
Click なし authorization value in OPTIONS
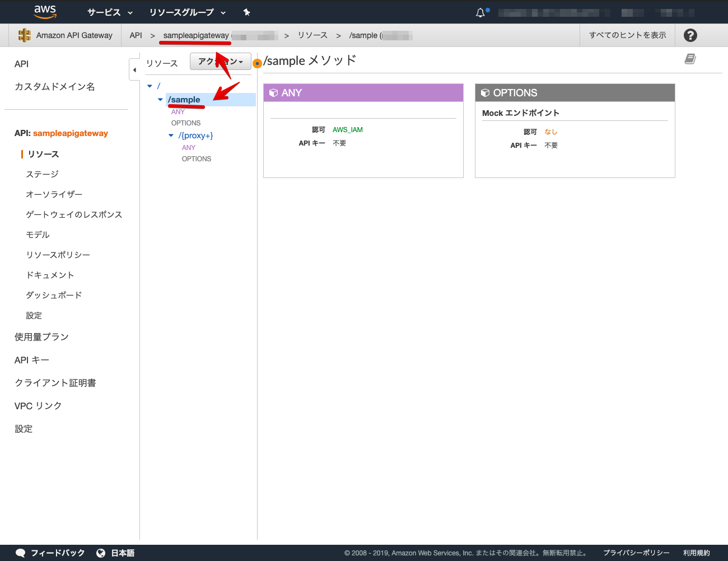(551, 132)
